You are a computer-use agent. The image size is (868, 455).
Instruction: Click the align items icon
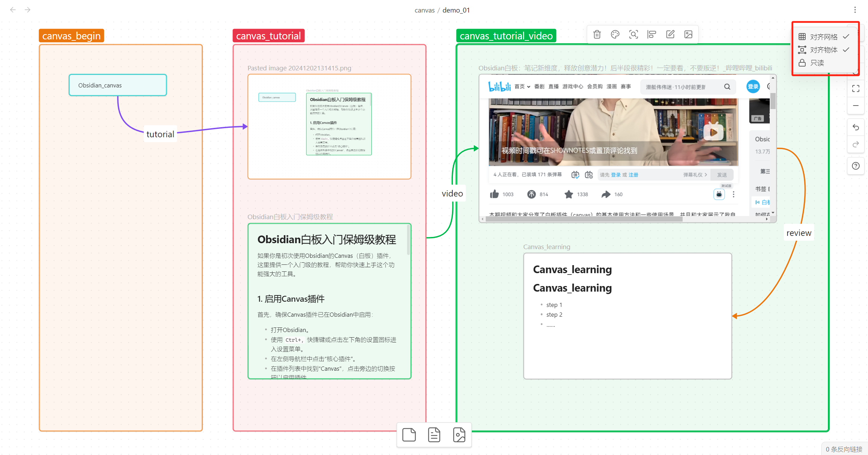point(652,34)
